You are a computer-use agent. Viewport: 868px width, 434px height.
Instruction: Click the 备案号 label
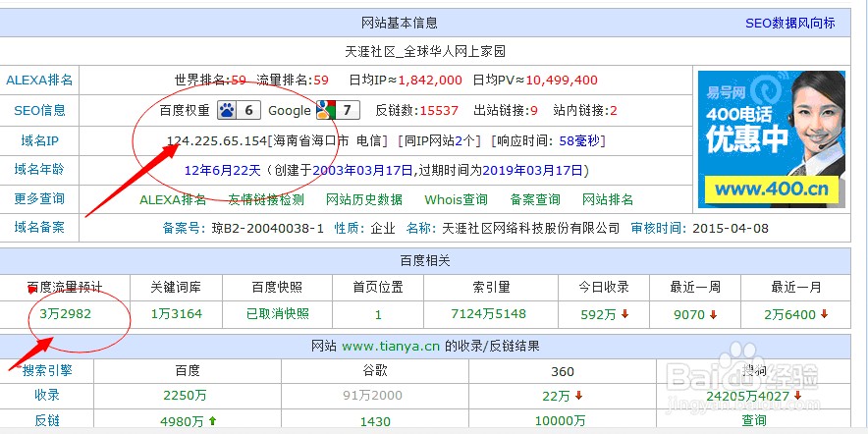184,228
